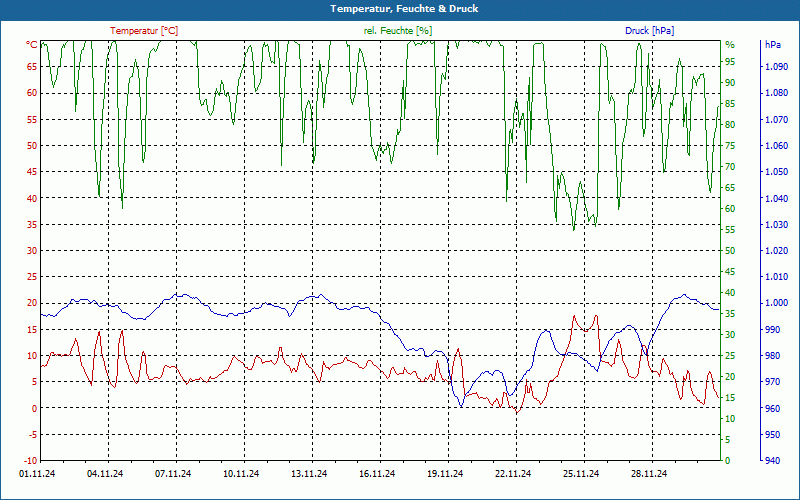
Task: Select the blue 'Druck [hPa]' legend label
Action: [x=649, y=31]
